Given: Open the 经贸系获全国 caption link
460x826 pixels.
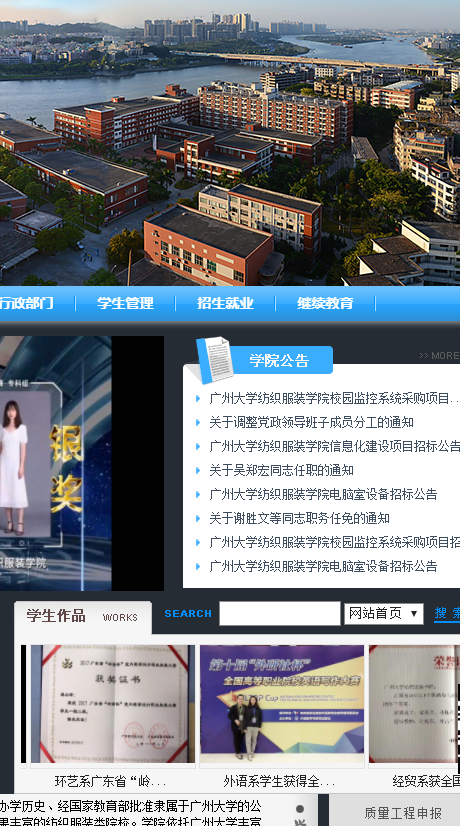Looking at the screenshot, I should click(426, 781).
